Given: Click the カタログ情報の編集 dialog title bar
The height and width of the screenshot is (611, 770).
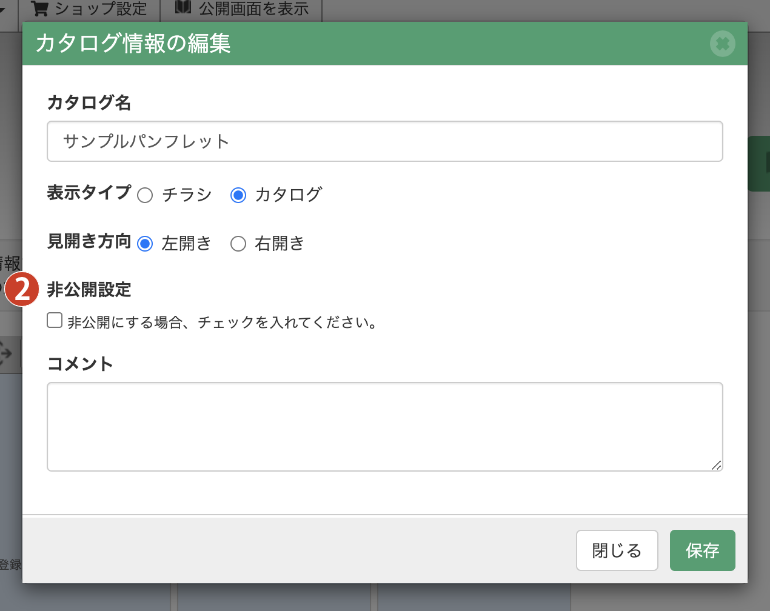Looking at the screenshot, I should [360, 44].
